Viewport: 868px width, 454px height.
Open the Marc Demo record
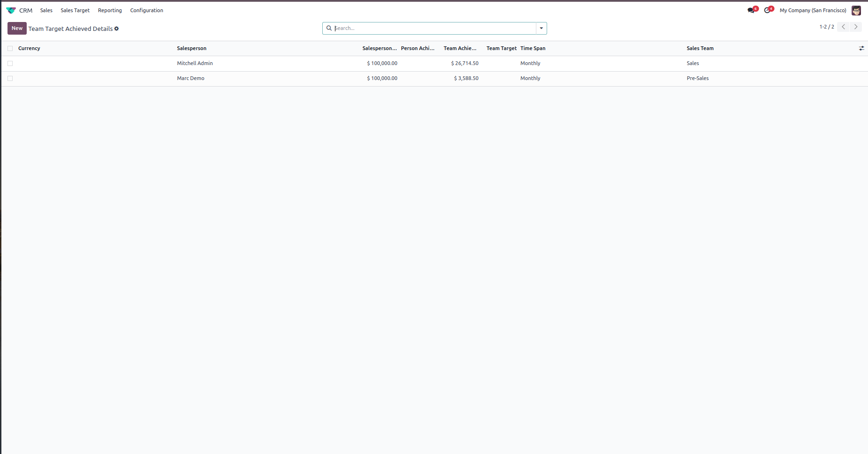coord(191,78)
